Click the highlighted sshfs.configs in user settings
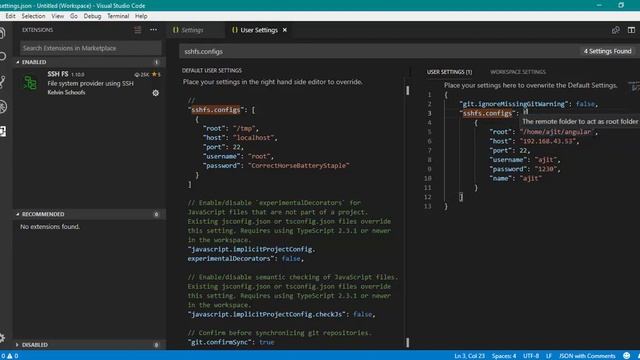Screen dimensions: 640x360 487,113
